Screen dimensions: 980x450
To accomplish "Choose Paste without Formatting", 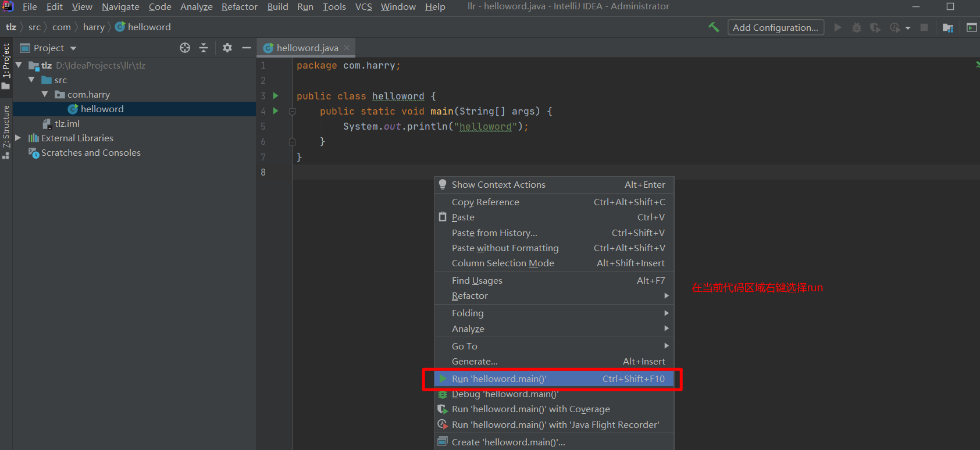I will pyautogui.click(x=554, y=248).
